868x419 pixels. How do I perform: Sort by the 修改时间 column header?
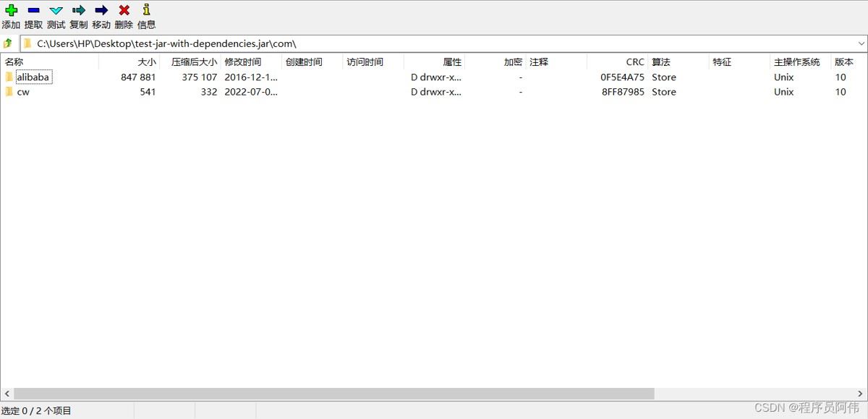(243, 62)
